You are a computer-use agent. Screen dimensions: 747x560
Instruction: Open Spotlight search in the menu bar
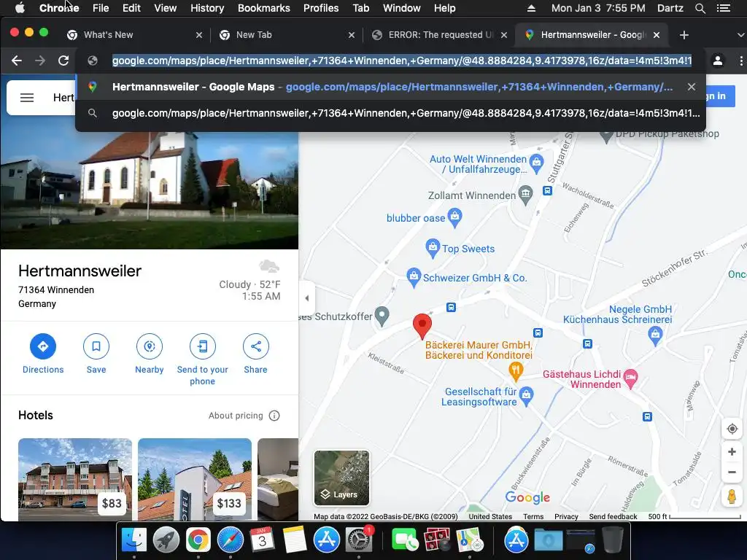point(700,8)
